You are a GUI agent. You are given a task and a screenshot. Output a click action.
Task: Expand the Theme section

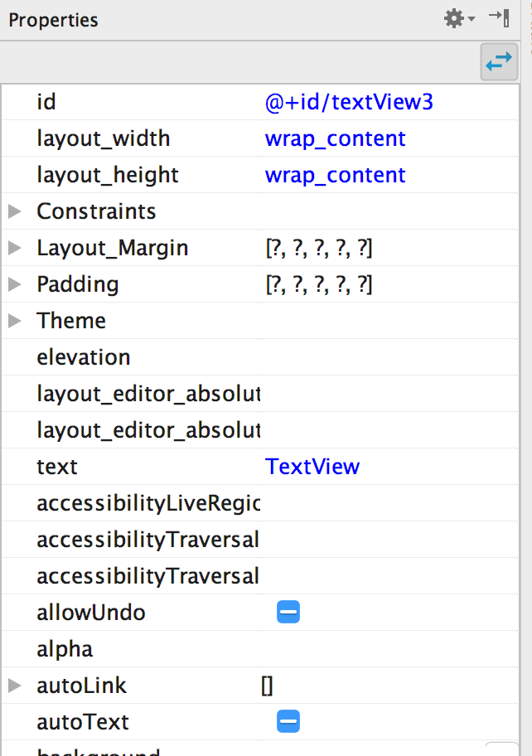tap(13, 320)
